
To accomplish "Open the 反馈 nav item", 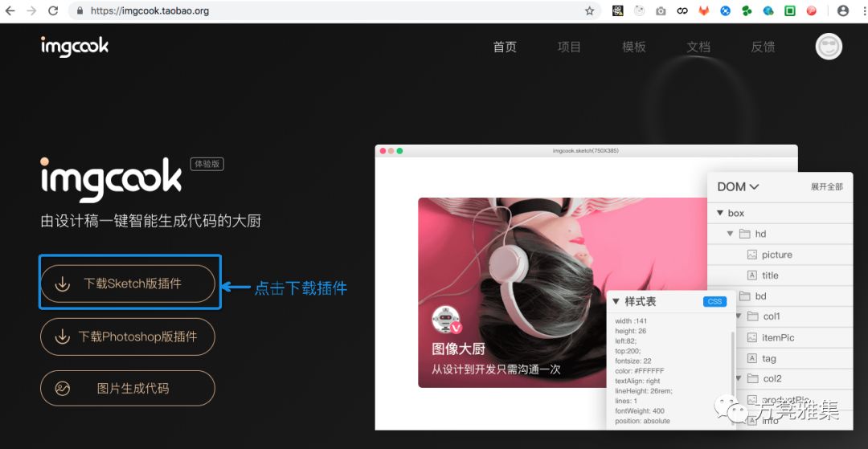I will click(763, 47).
